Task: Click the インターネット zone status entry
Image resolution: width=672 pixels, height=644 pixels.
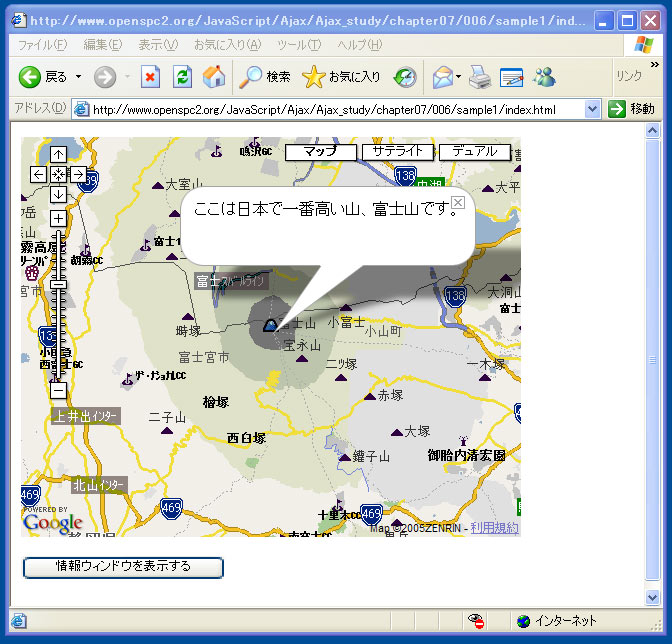Action: click(557, 620)
